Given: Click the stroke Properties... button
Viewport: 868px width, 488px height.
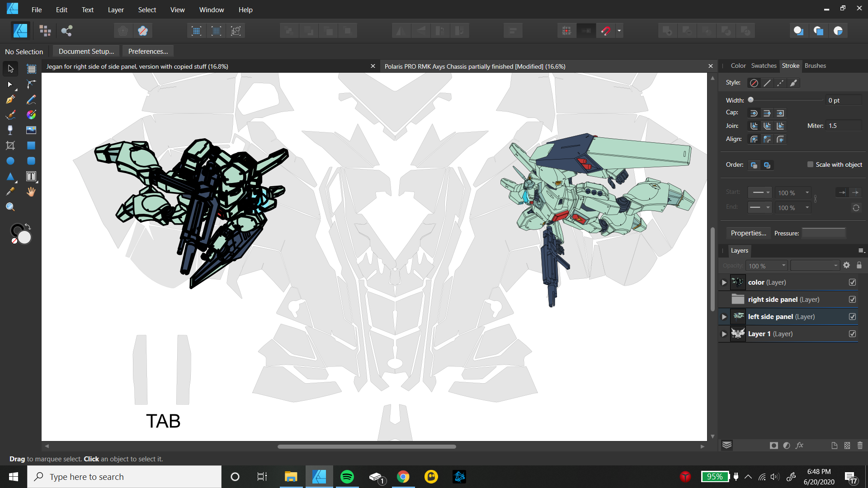Looking at the screenshot, I should tap(748, 233).
